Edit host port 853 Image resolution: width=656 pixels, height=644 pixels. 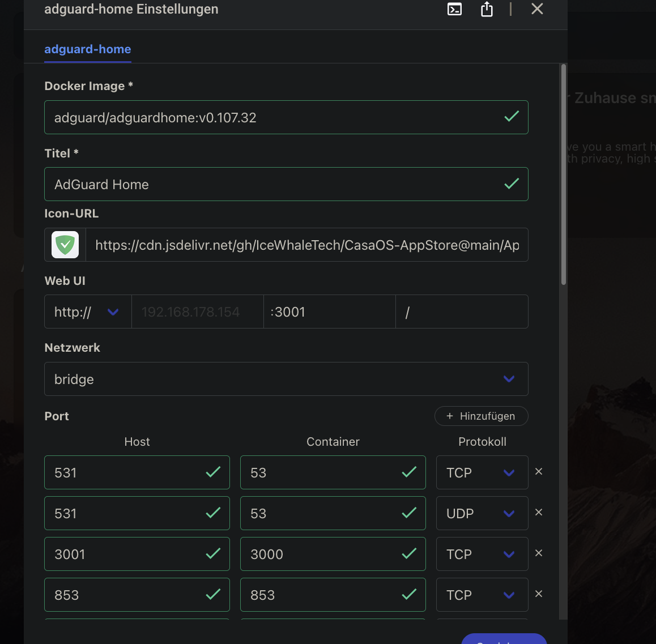coord(137,595)
